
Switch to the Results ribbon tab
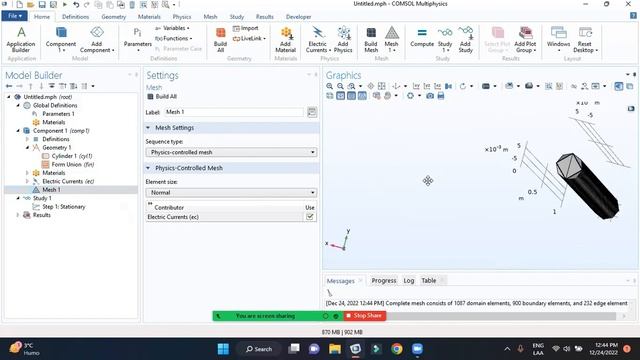click(264, 17)
